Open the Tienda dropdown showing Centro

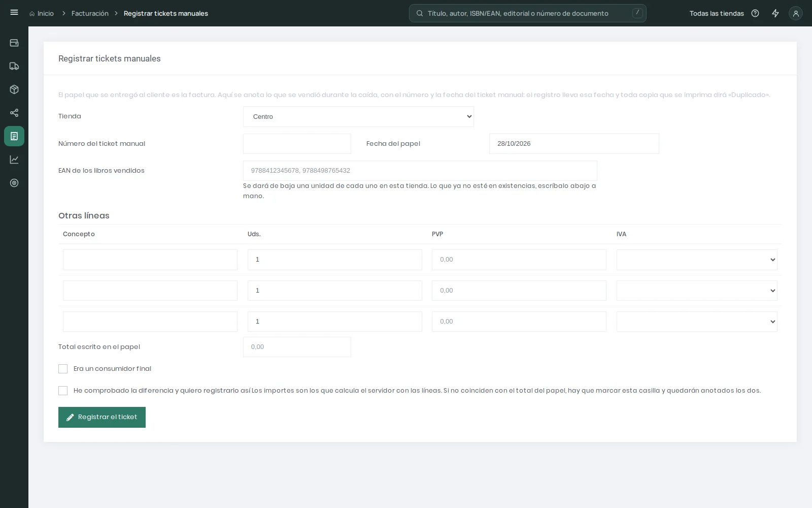pos(358,116)
